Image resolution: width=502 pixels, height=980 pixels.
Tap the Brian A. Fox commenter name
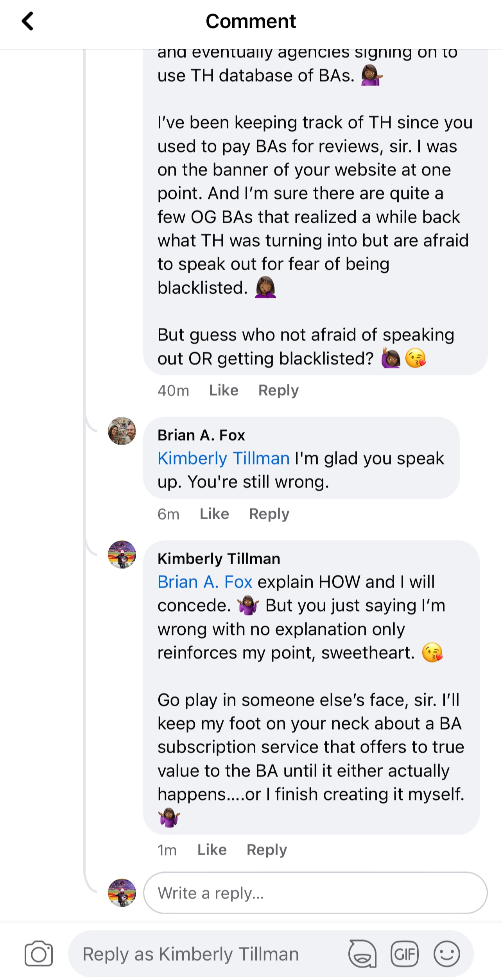tap(201, 435)
